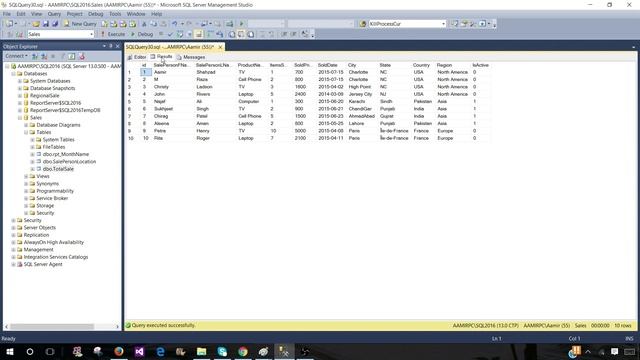Click the Parse query checkmark icon

(170, 34)
